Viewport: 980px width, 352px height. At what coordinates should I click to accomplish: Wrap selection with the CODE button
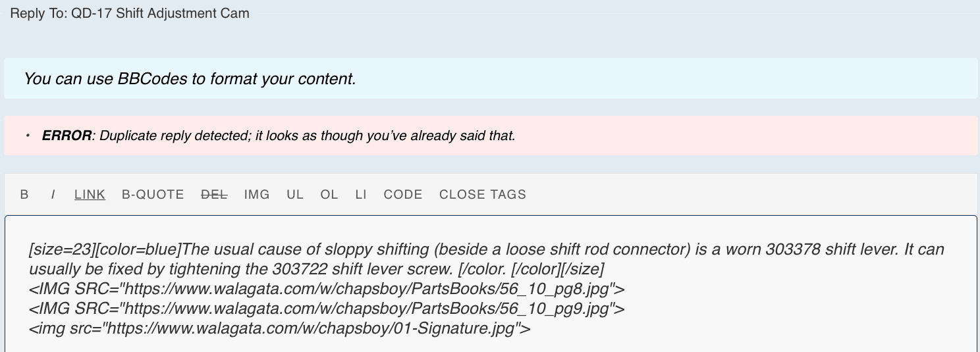tap(403, 195)
